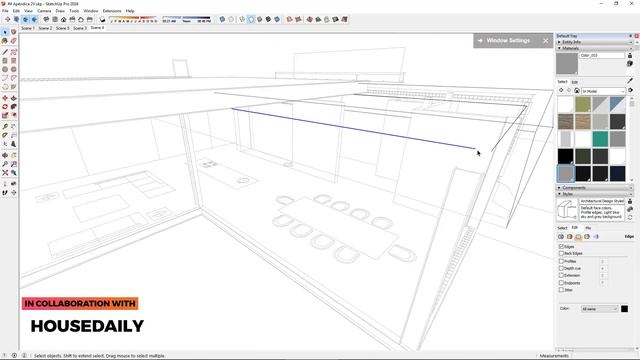
Task: Enable Depth cue checkbox
Action: (x=561, y=268)
